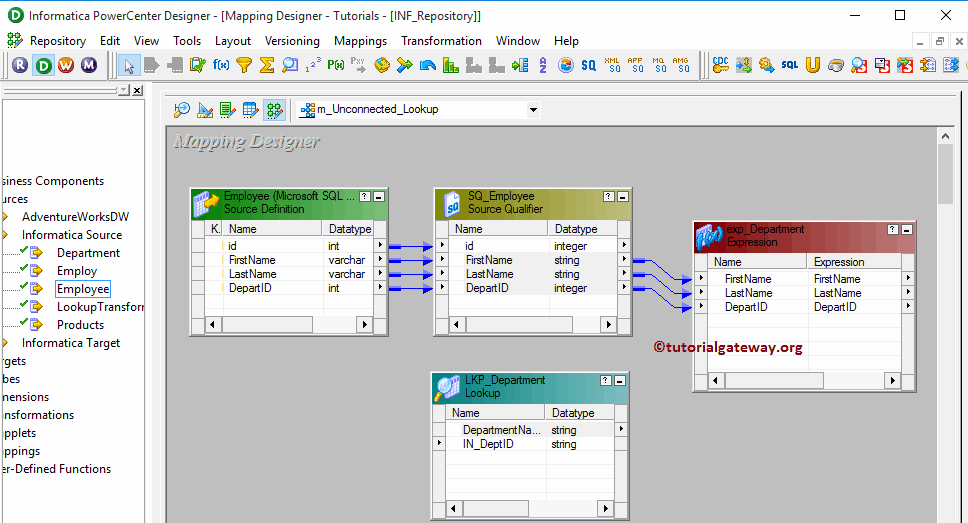Select the Employee source in the tree
Screen dimensions: 968x523
point(83,288)
